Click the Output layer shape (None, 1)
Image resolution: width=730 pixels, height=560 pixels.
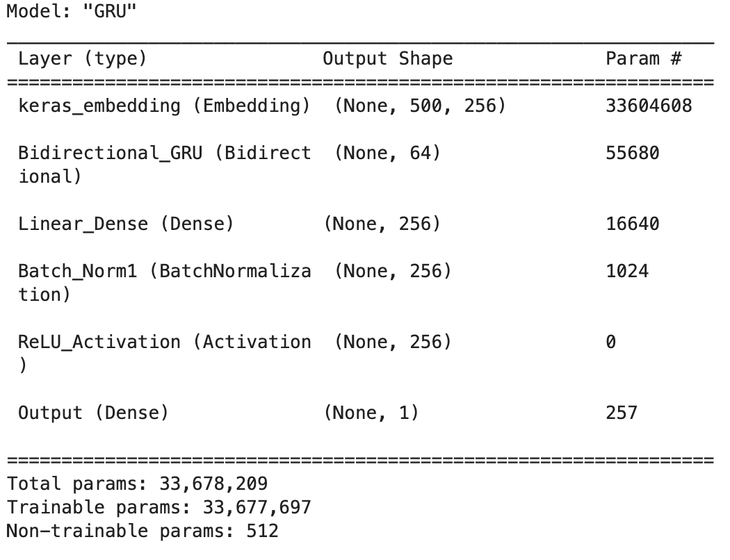[x=371, y=413]
